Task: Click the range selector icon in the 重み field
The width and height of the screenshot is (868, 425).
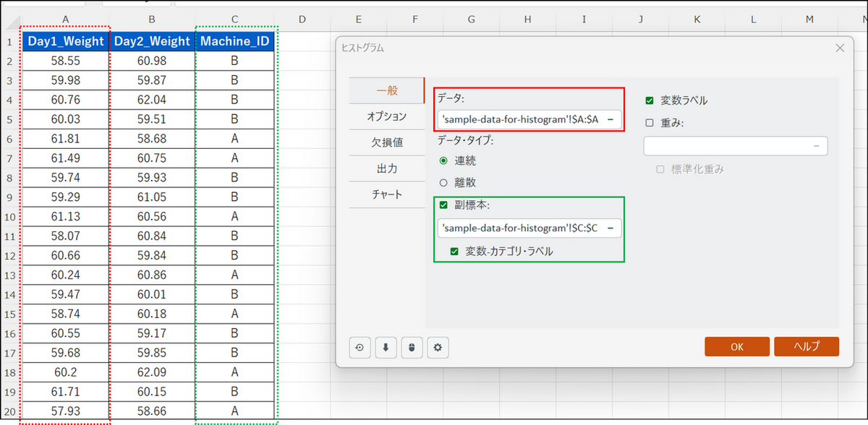Action: 816,146
